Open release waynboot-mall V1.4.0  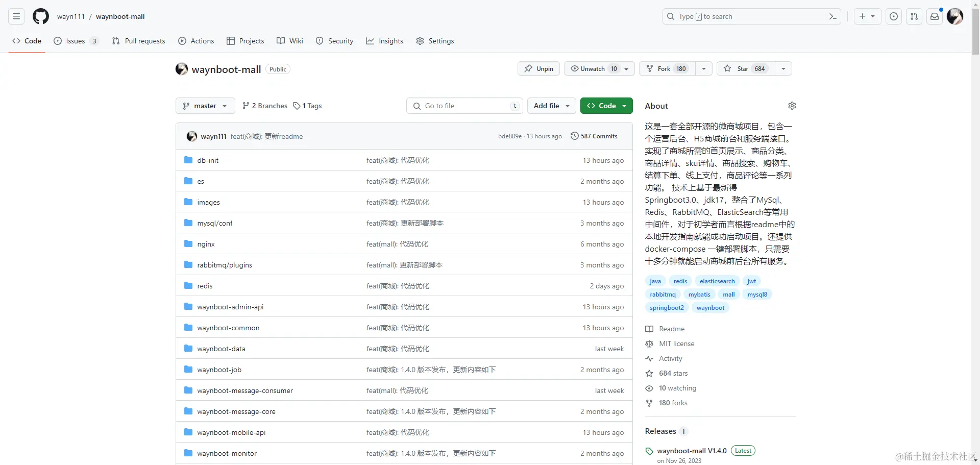(692, 451)
